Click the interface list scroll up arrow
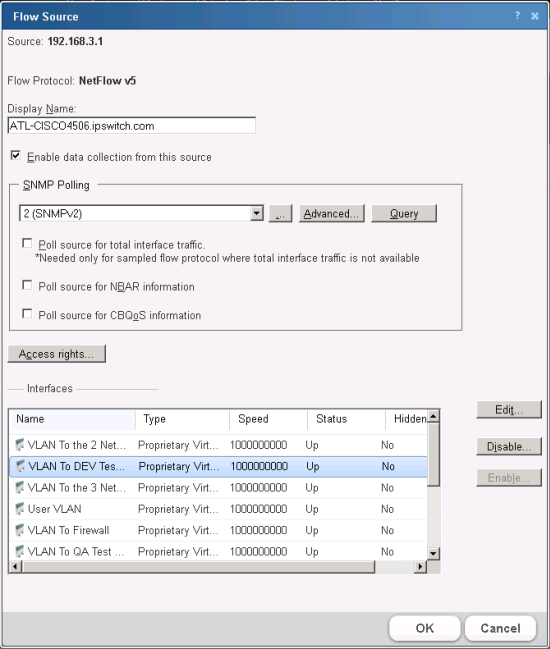This screenshot has height=649, width=550. click(x=433, y=416)
